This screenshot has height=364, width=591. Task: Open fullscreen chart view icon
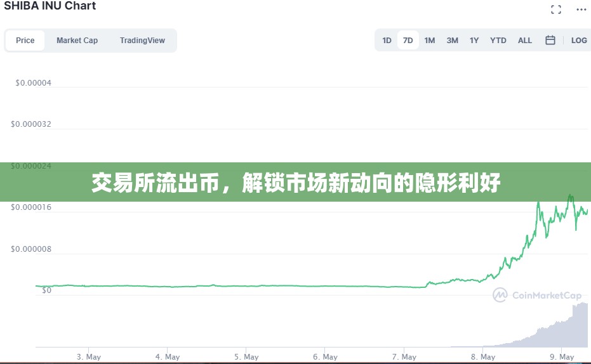point(556,10)
